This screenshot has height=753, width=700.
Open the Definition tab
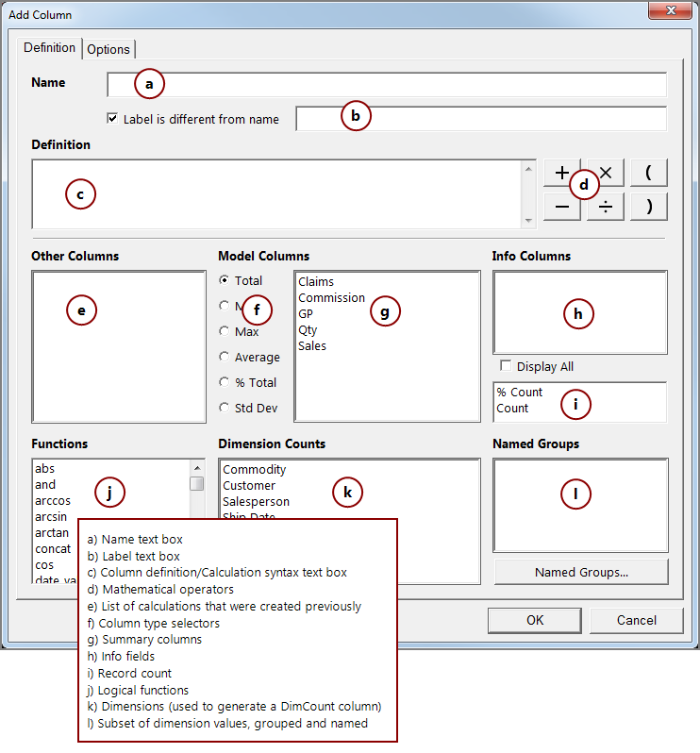(x=50, y=48)
